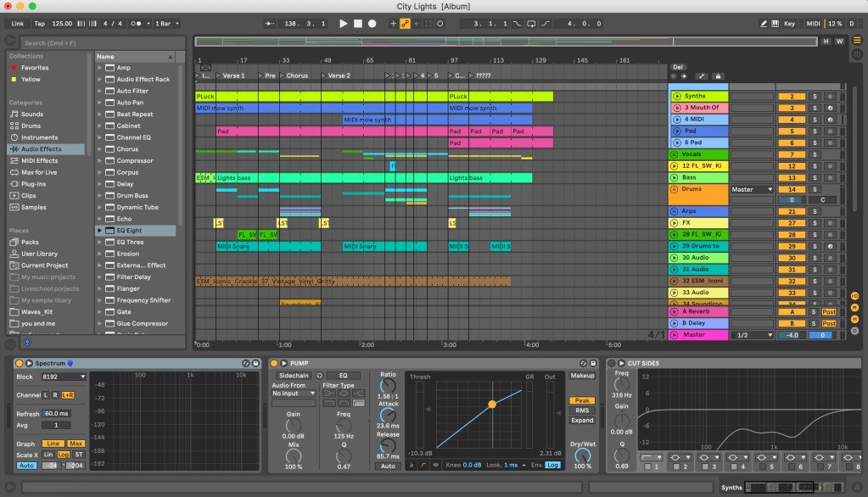Screen dimensions: 868x497
Task: Click the Follow playback arrow icon
Action: click(x=271, y=24)
